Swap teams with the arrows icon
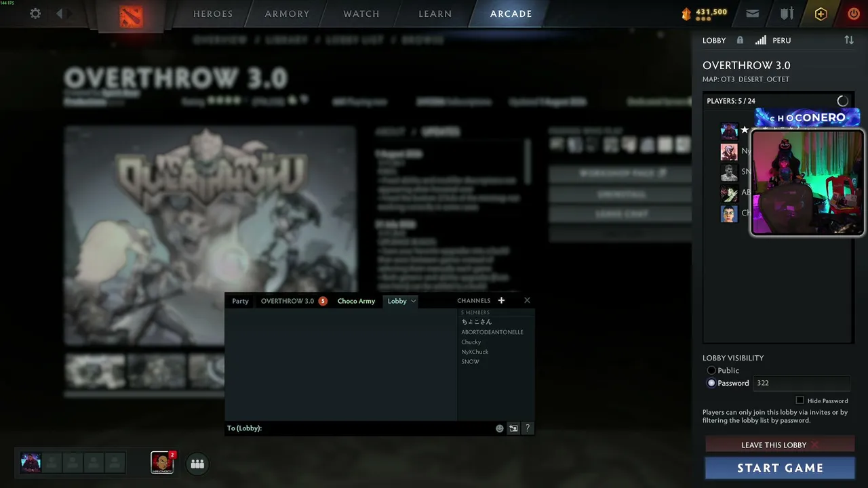The height and width of the screenshot is (488, 868). point(849,40)
